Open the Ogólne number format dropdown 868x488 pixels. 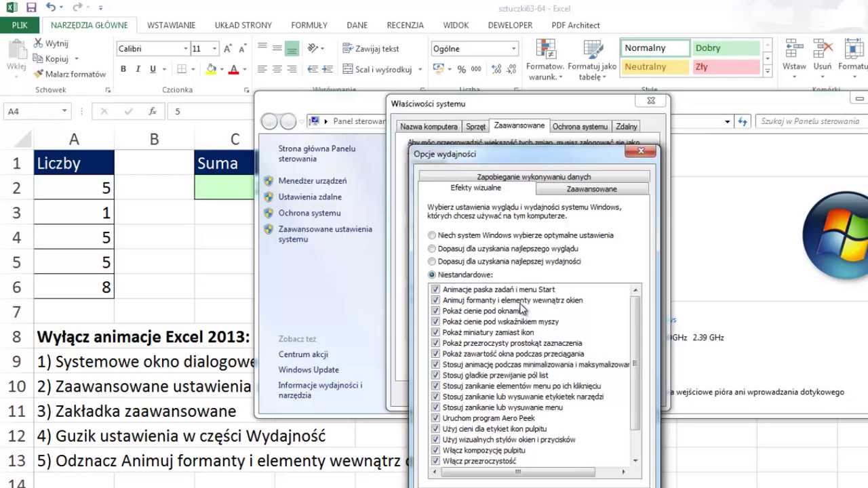(513, 49)
